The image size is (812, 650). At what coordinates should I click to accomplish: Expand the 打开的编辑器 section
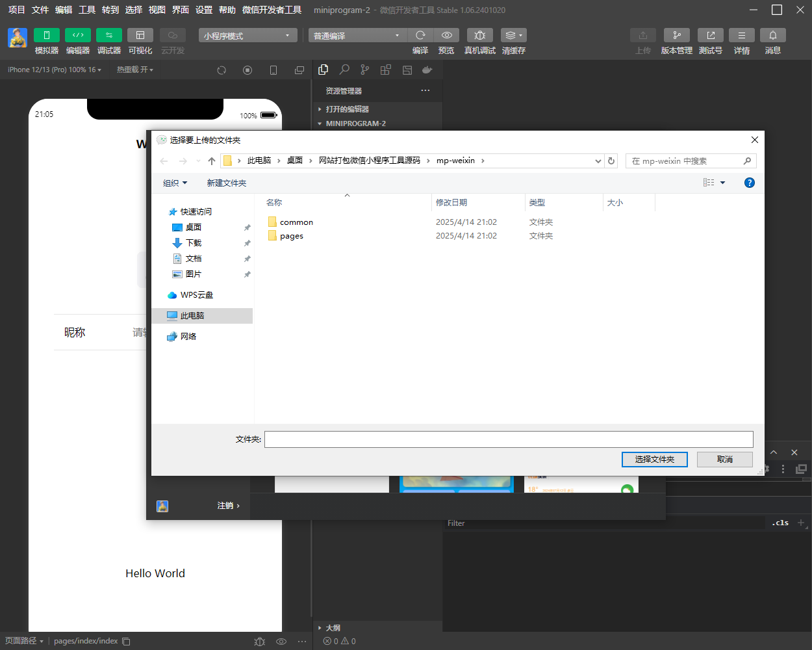[378, 109]
